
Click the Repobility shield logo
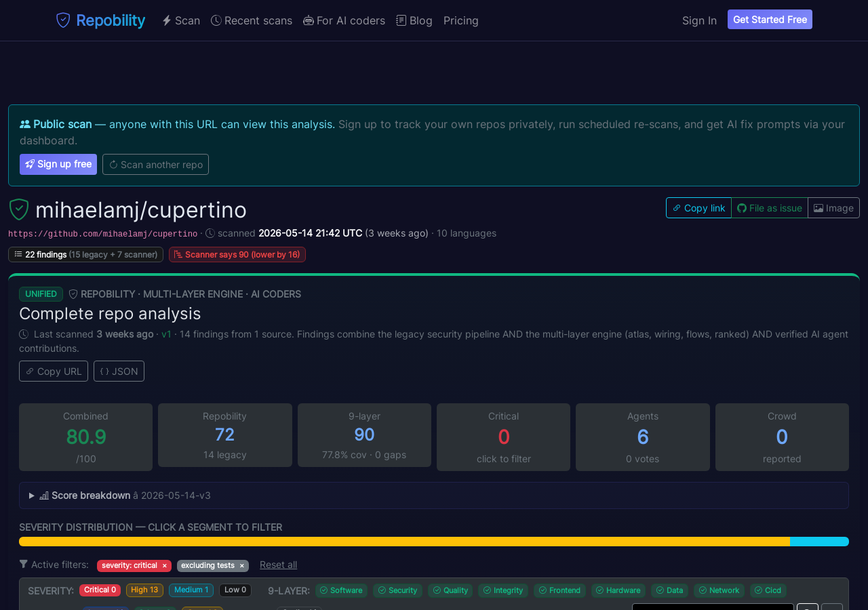pyautogui.click(x=63, y=20)
